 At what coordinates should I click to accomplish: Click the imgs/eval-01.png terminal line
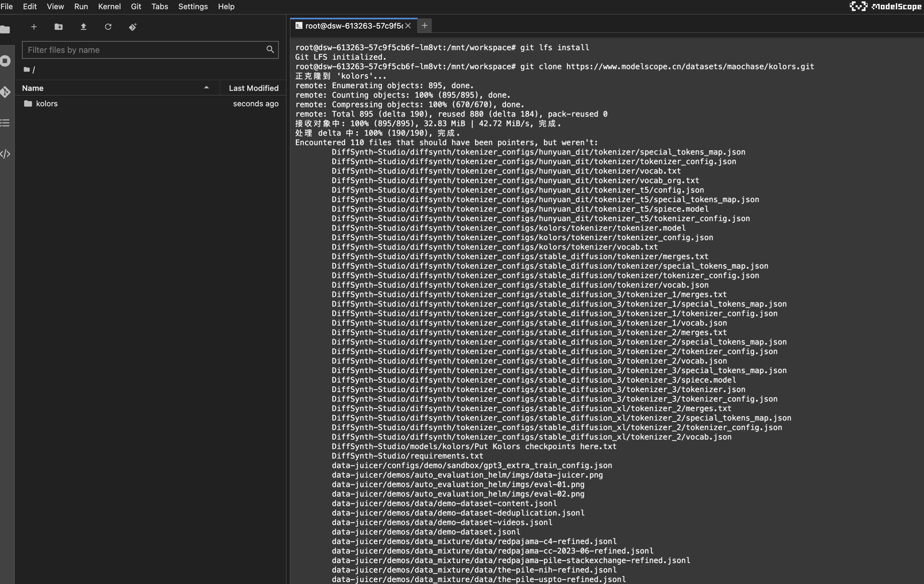(458, 484)
